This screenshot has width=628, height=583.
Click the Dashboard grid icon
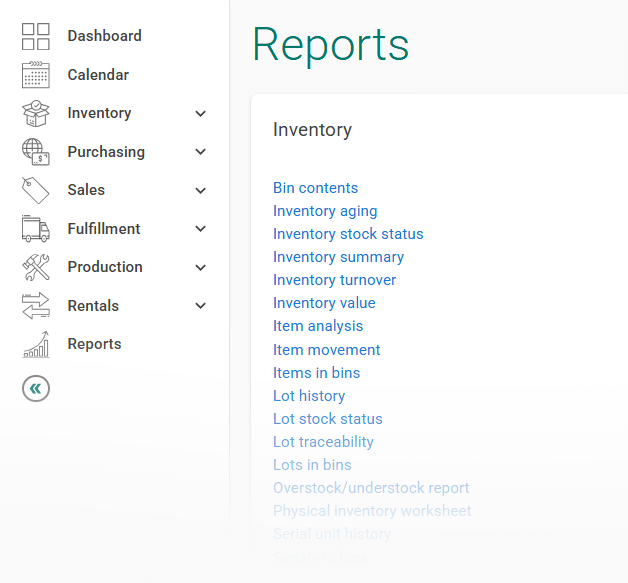[x=36, y=36]
